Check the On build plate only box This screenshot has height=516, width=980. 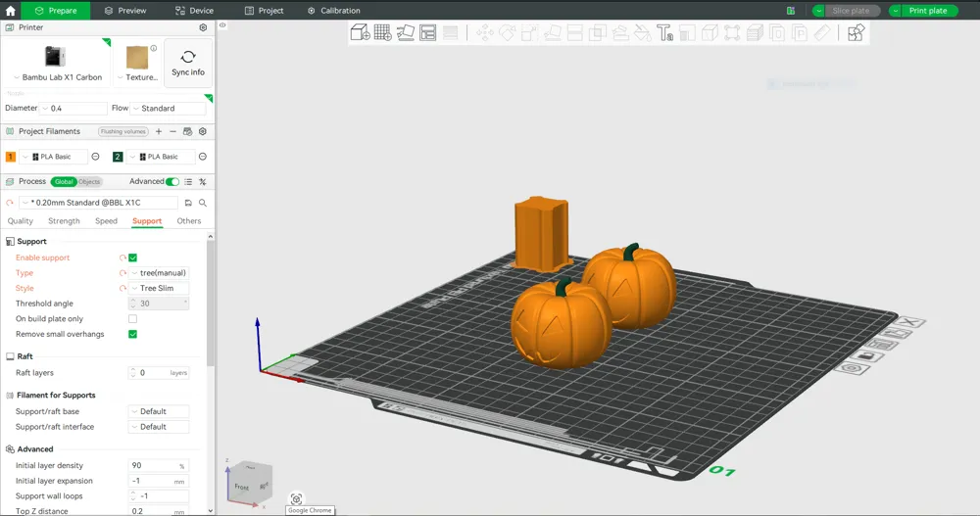[x=132, y=318]
